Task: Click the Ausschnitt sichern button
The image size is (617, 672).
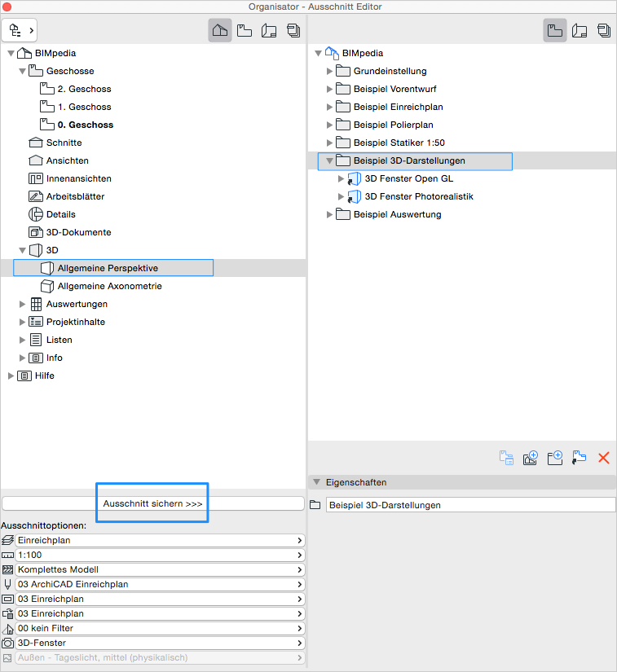Action: [x=152, y=504]
